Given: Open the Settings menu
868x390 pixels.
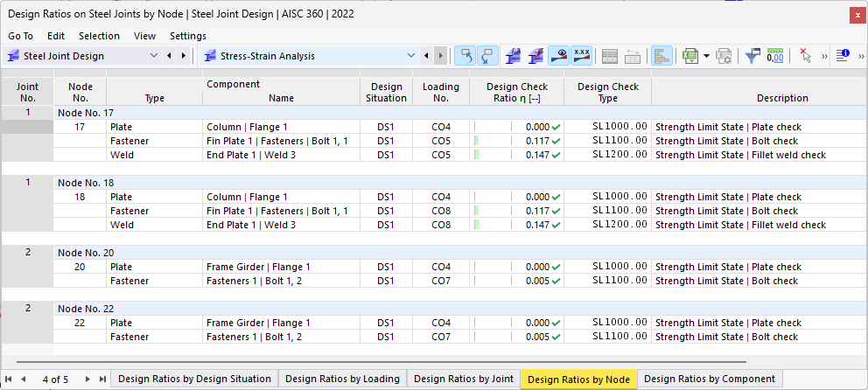Looking at the screenshot, I should (188, 36).
